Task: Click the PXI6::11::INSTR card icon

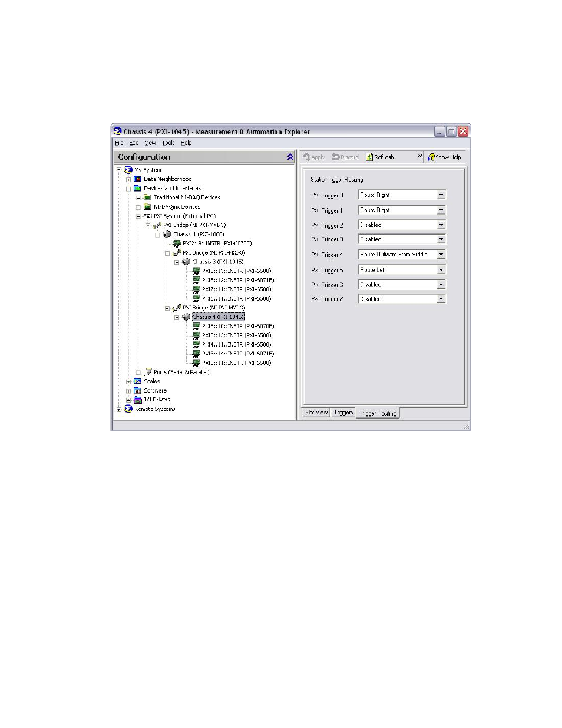Action: 196,298
